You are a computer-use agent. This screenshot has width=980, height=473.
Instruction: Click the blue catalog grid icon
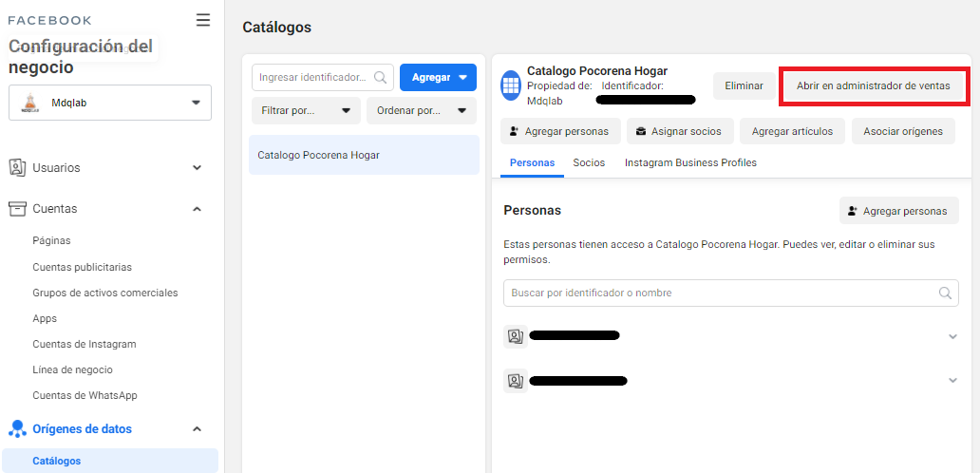point(511,85)
